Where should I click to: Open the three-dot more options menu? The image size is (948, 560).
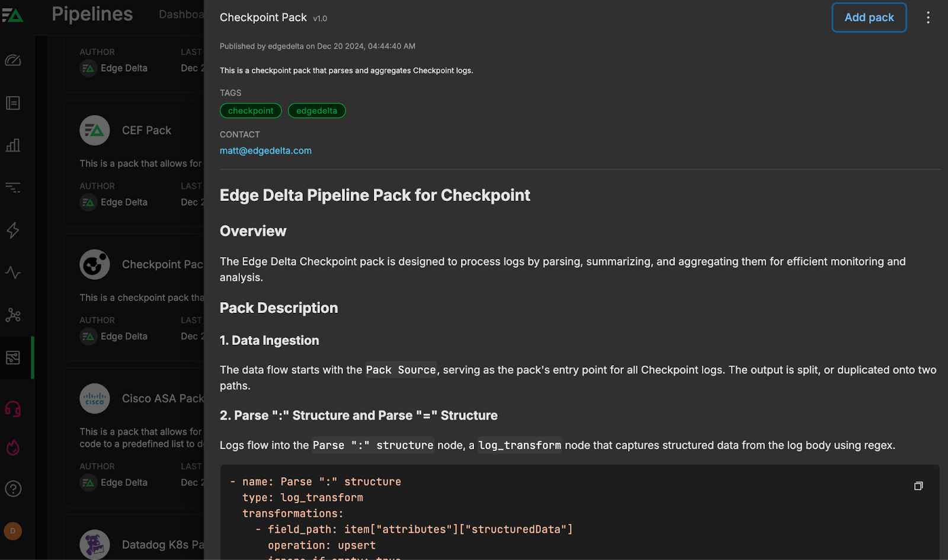pyautogui.click(x=928, y=18)
